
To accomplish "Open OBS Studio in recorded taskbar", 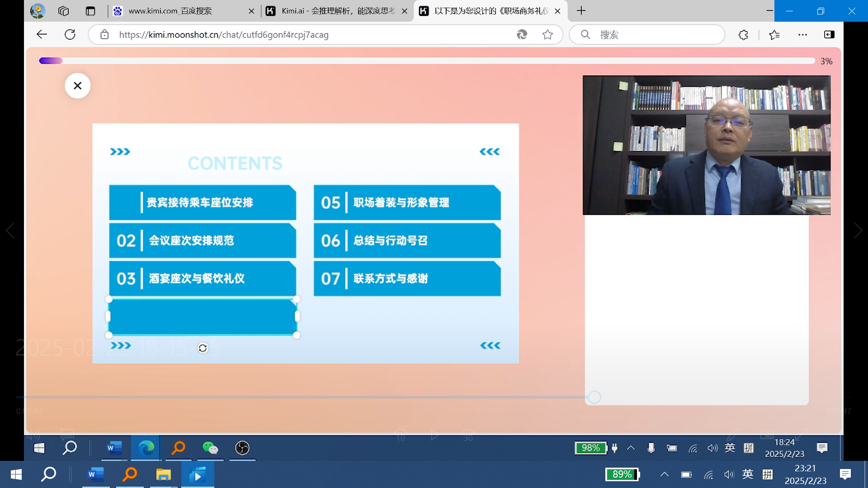I will [x=242, y=448].
